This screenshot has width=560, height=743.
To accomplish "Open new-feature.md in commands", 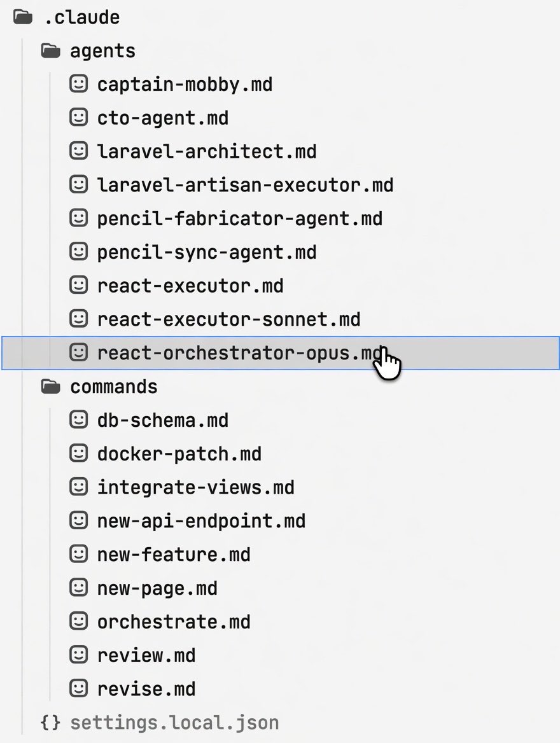I will [x=174, y=555].
